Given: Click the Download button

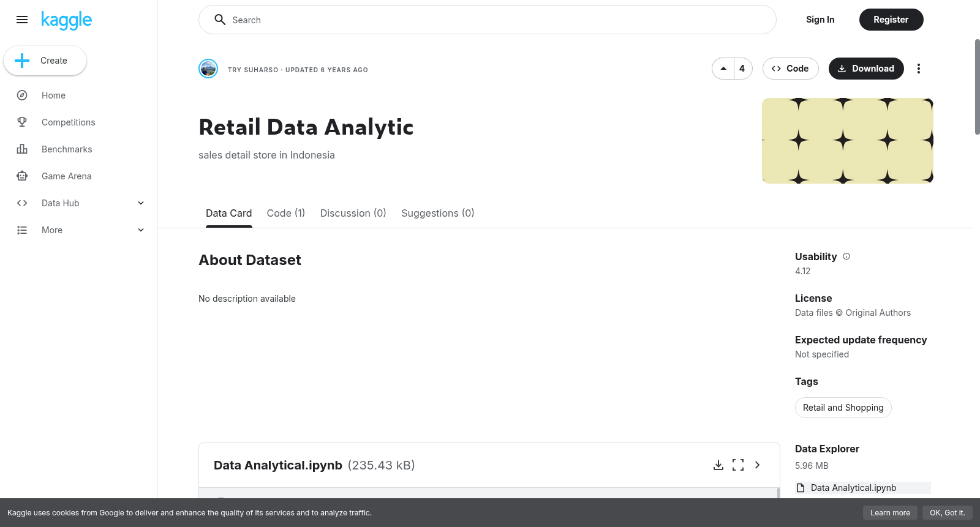Looking at the screenshot, I should pyautogui.click(x=866, y=69).
